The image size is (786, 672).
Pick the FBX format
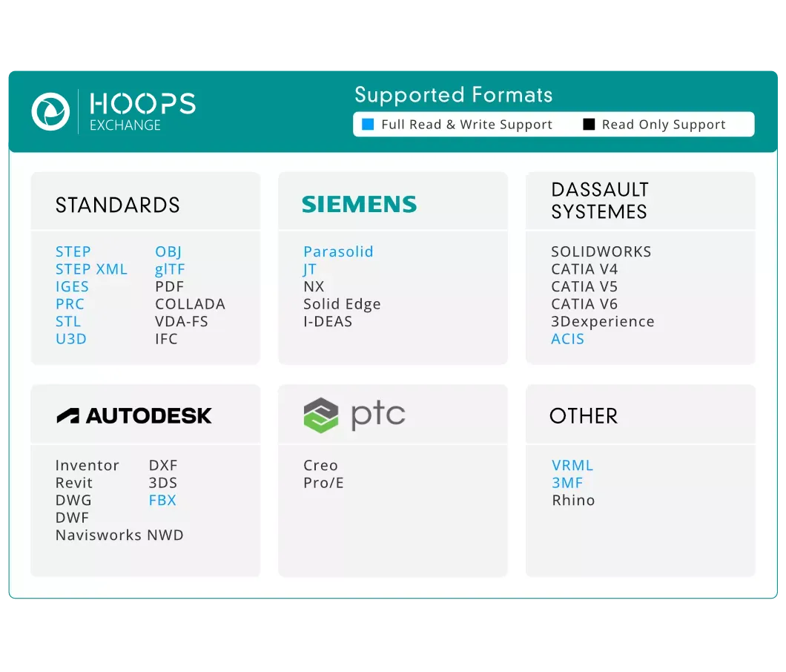pos(162,501)
